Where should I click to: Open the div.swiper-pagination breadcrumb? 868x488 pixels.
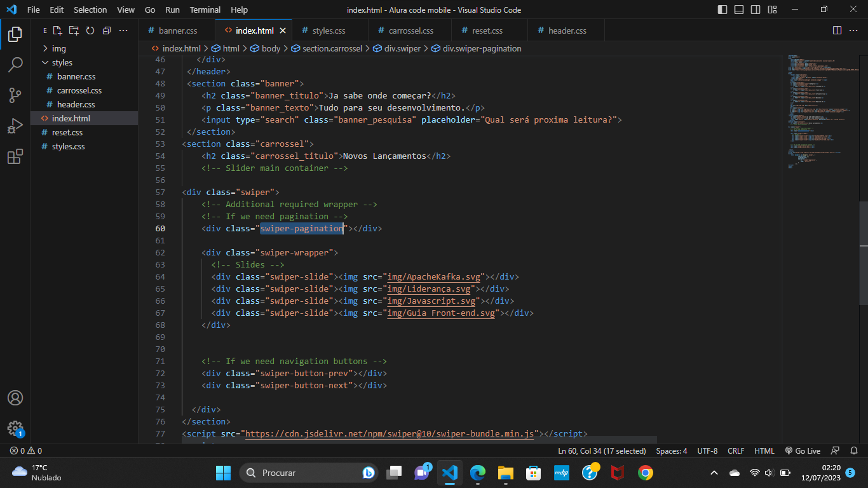pyautogui.click(x=477, y=48)
